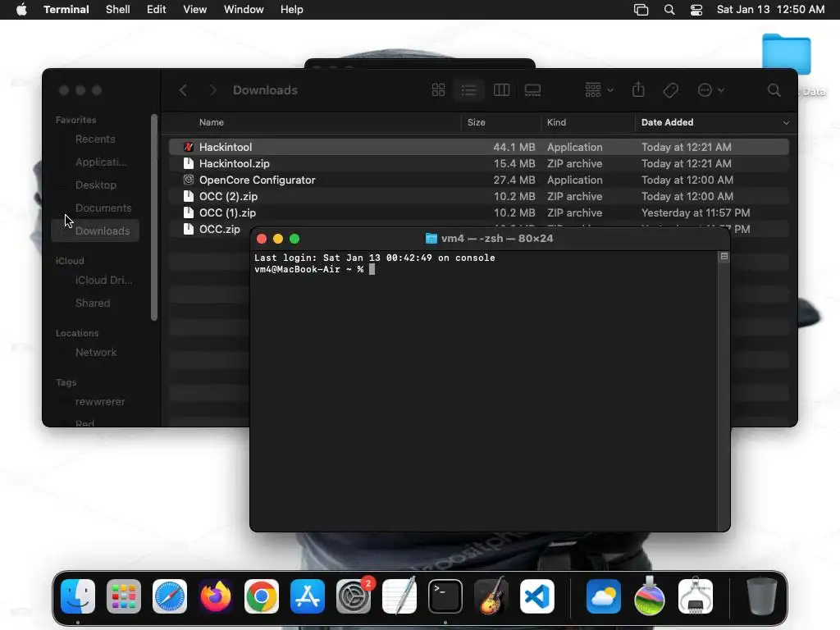
Task: Switch Finder to icon view
Action: pos(438,90)
